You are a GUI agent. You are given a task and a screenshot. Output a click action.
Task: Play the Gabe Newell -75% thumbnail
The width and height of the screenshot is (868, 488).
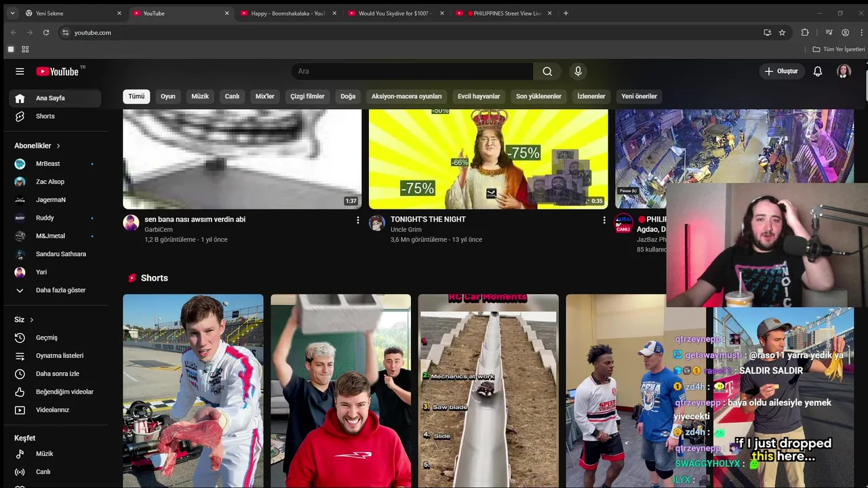[x=488, y=159]
